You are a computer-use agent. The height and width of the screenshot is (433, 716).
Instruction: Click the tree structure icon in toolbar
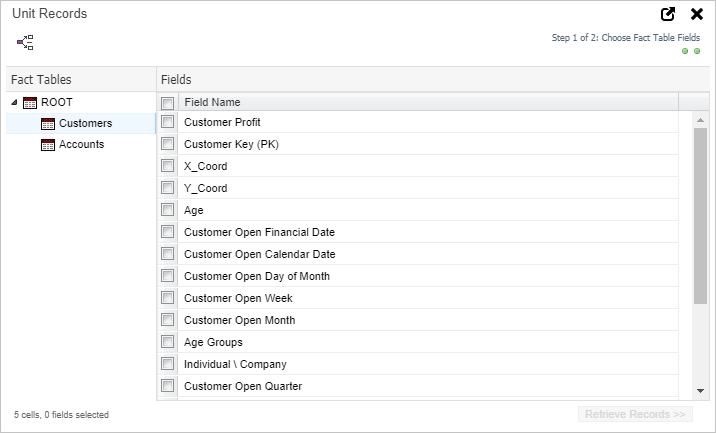[x=25, y=42]
